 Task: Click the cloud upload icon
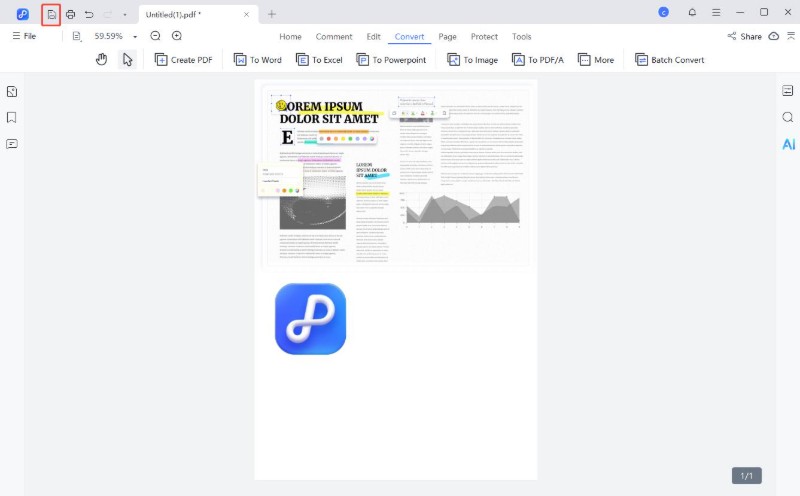point(774,36)
